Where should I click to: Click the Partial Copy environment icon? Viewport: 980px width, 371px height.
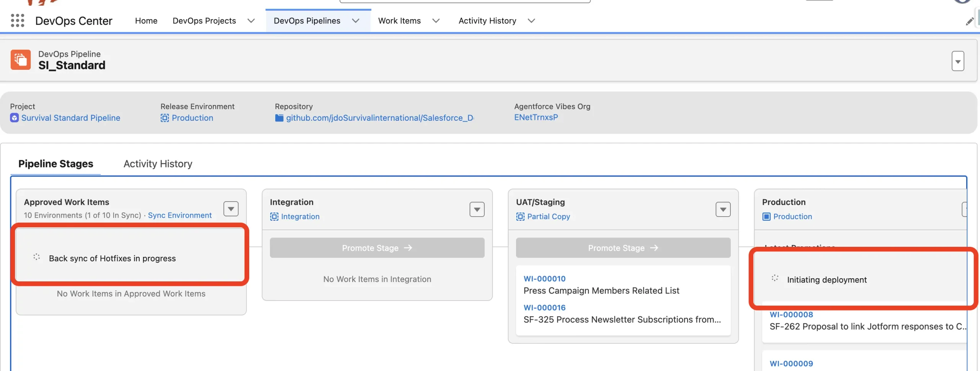[x=520, y=217]
